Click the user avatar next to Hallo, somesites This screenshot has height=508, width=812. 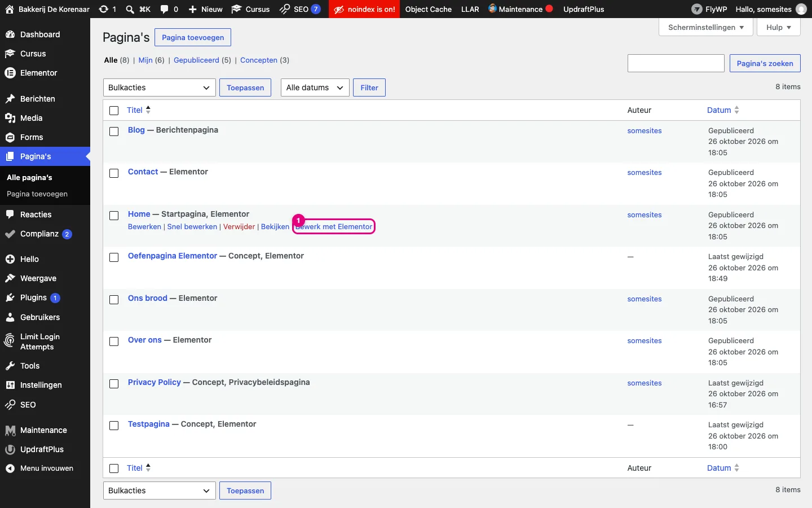point(801,9)
